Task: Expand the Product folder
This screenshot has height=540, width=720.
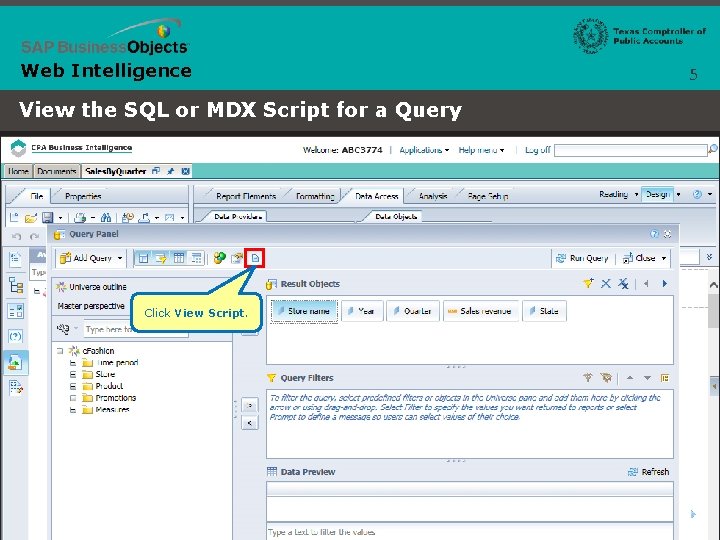Action: 73,386
